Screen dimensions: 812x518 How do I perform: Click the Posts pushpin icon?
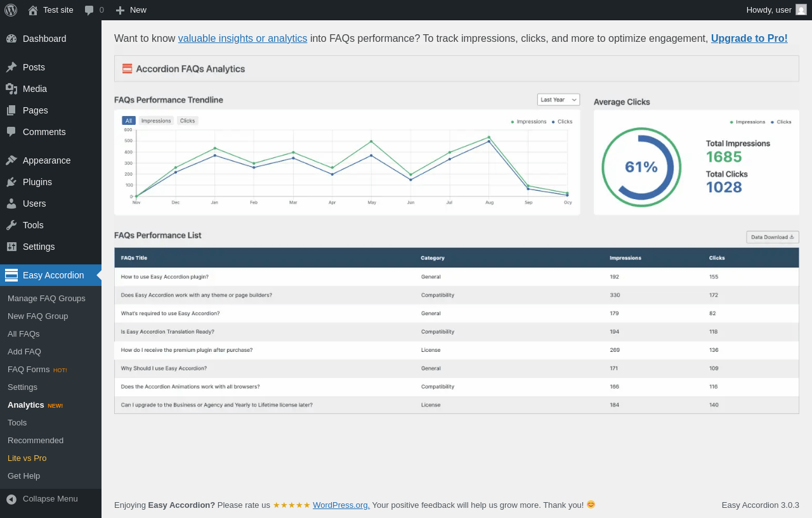(11, 67)
